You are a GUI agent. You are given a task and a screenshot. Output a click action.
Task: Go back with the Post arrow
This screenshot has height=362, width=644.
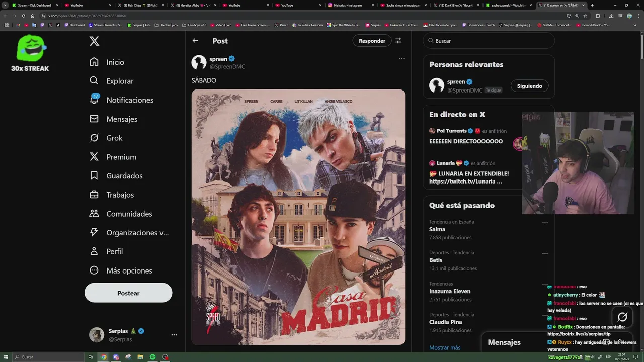tap(195, 41)
